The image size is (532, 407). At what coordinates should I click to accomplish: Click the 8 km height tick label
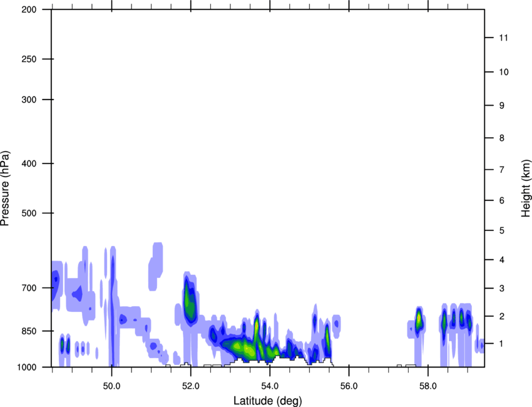pyautogui.click(x=502, y=138)
